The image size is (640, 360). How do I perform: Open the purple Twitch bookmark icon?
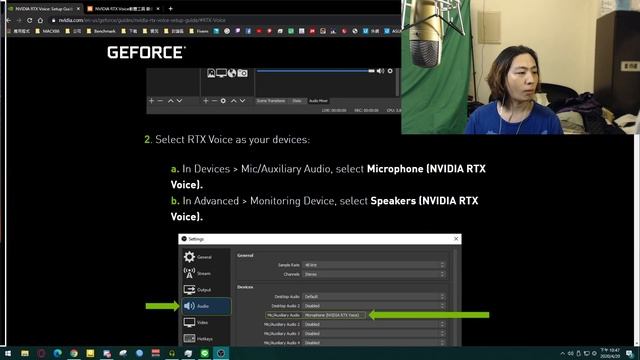click(x=238, y=31)
